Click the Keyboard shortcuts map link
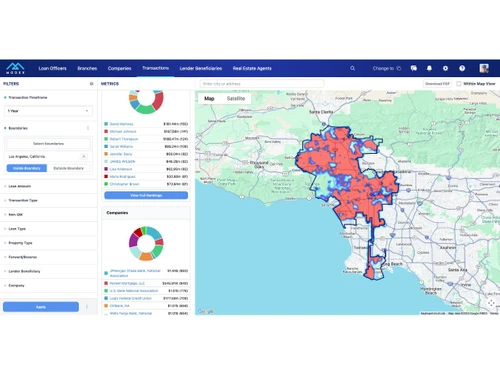500x375 pixels. tap(433, 313)
